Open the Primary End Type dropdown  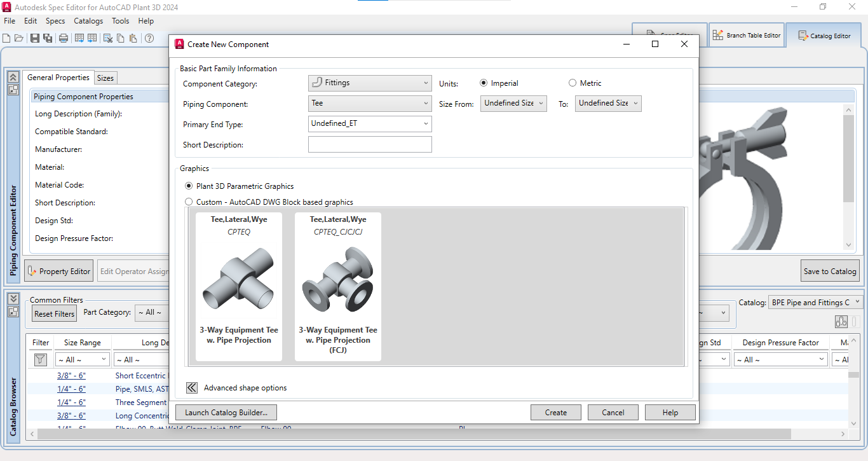click(x=370, y=123)
